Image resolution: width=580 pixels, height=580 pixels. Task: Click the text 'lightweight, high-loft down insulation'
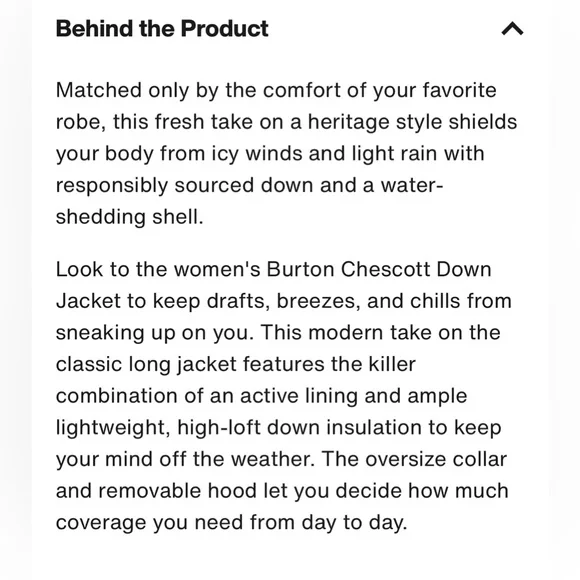pos(239,428)
